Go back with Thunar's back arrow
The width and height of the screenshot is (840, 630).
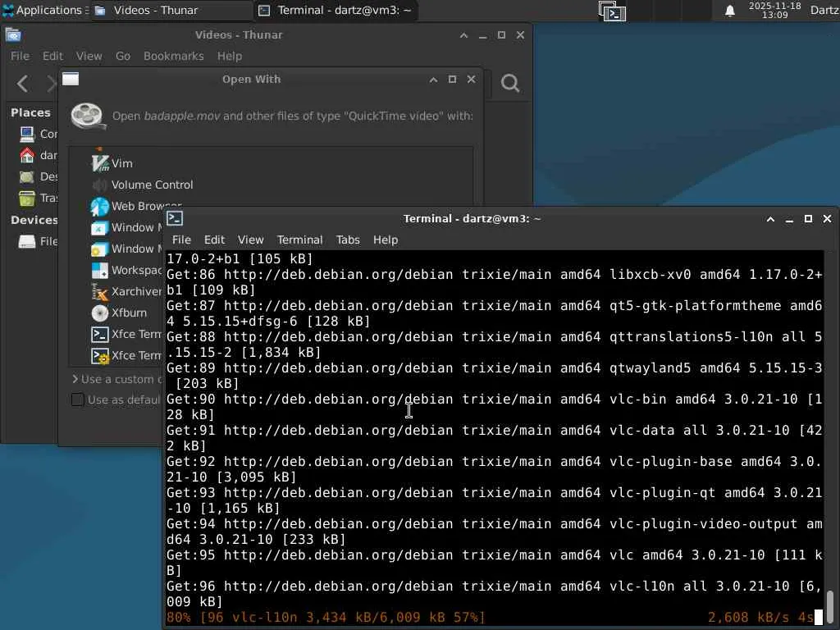pyautogui.click(x=22, y=84)
